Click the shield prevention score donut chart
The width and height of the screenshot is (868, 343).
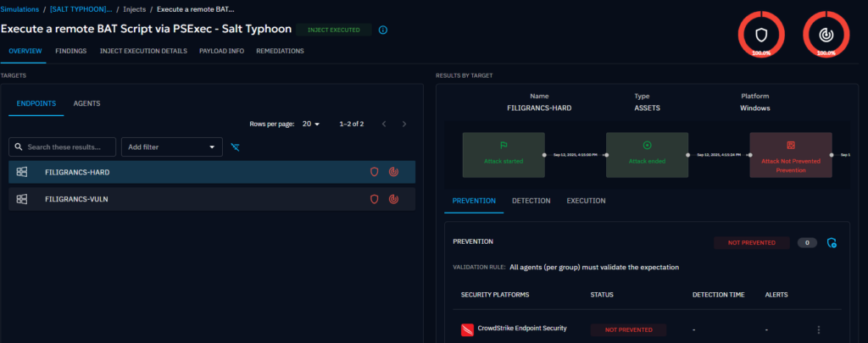[x=760, y=33]
